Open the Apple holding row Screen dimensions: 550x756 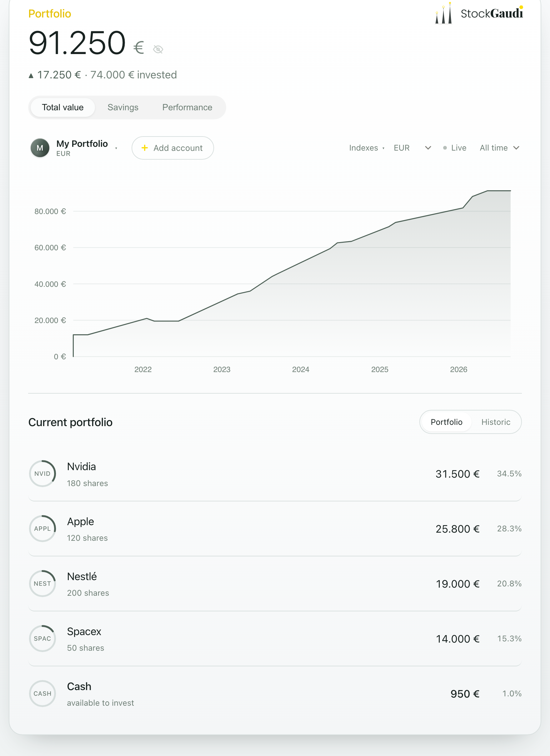275,529
